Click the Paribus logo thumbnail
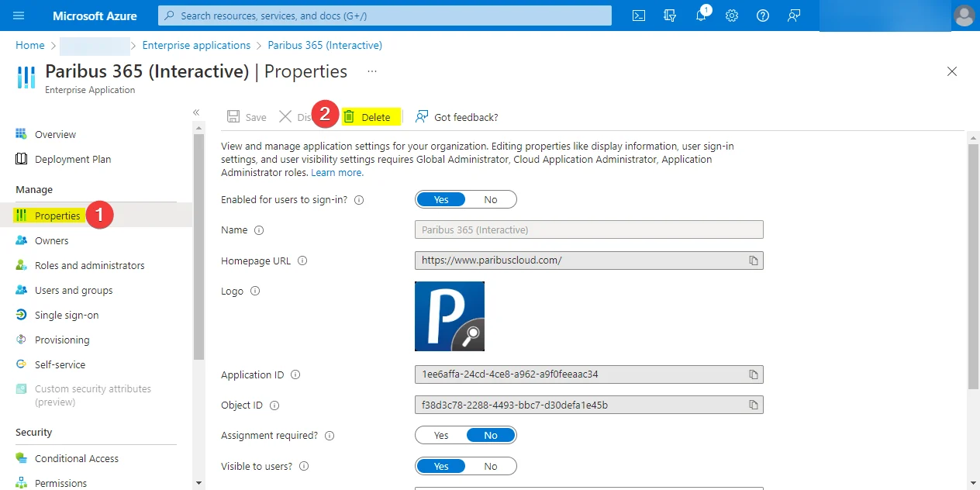Viewport: 980px width, 490px height. click(x=450, y=316)
